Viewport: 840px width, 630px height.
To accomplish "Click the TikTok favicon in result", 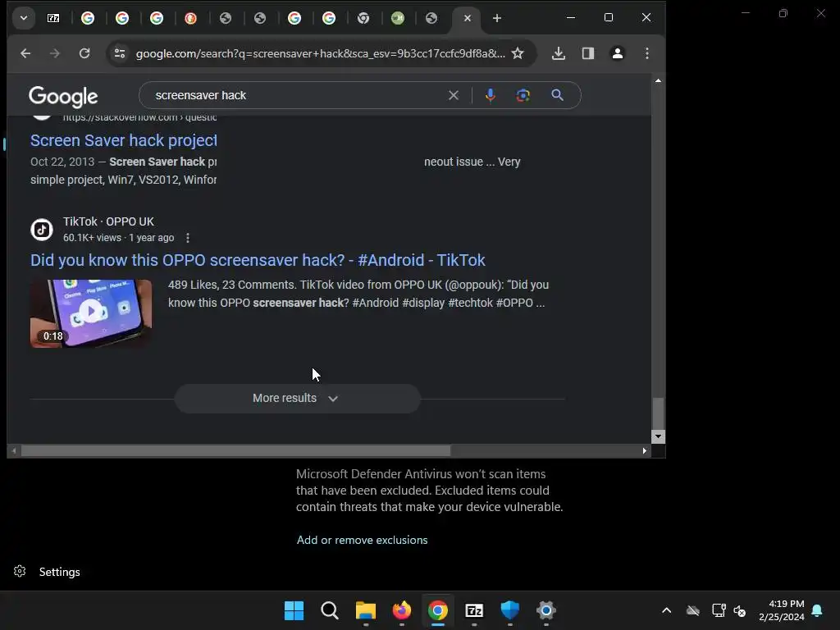I will (42, 230).
